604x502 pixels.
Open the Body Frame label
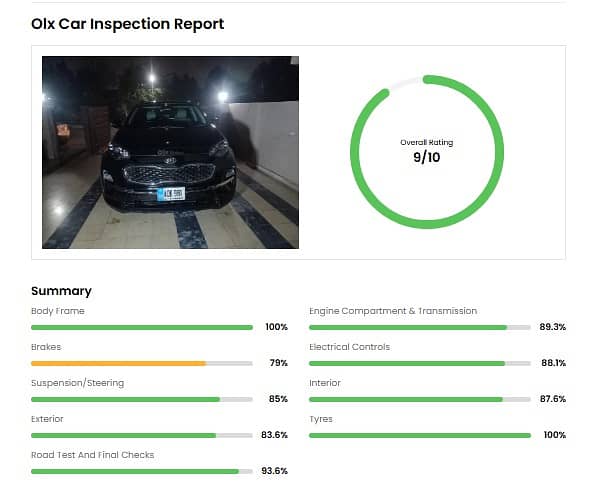pos(58,311)
